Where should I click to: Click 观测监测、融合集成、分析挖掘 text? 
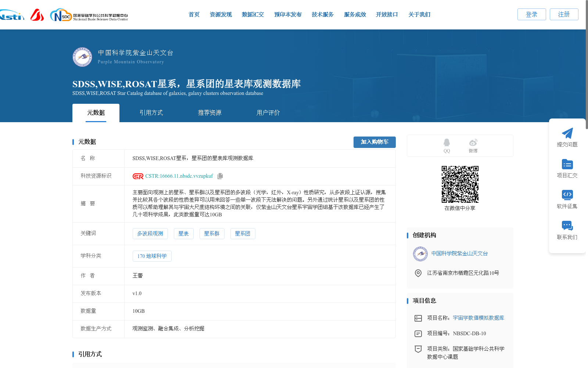point(168,329)
